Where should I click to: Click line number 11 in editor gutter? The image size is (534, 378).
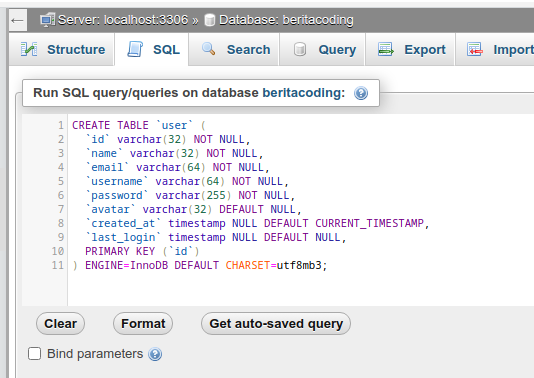coord(58,265)
